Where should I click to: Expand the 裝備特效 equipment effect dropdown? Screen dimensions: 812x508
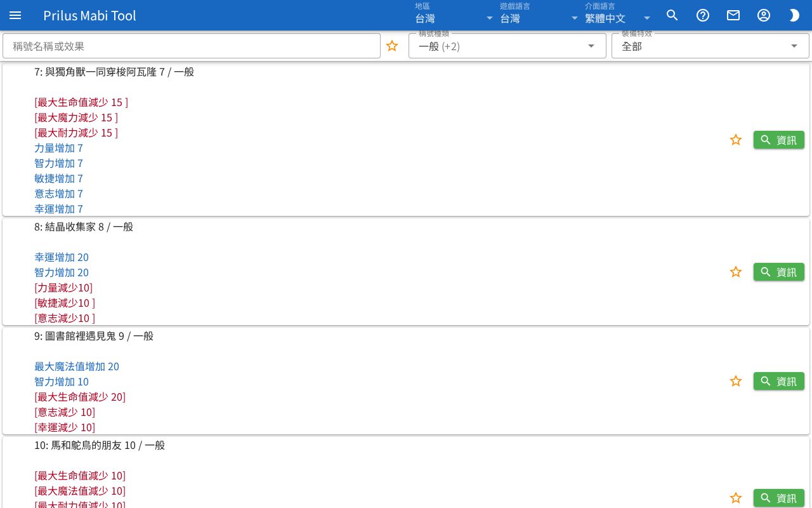710,46
